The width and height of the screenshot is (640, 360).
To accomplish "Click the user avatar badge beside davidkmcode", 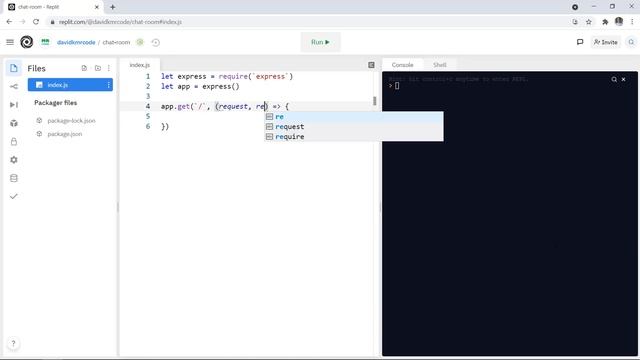I will pyautogui.click(x=45, y=42).
